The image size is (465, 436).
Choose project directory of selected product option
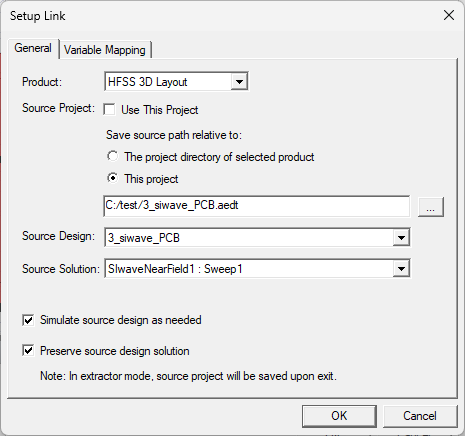pyautogui.click(x=113, y=156)
